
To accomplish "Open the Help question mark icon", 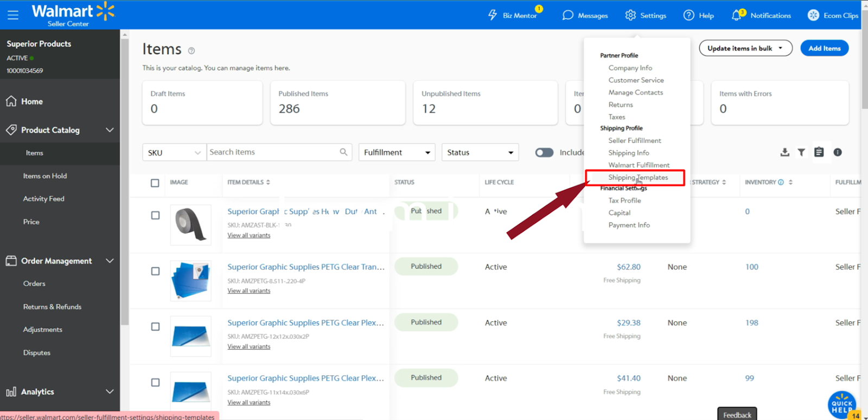I will coord(688,15).
